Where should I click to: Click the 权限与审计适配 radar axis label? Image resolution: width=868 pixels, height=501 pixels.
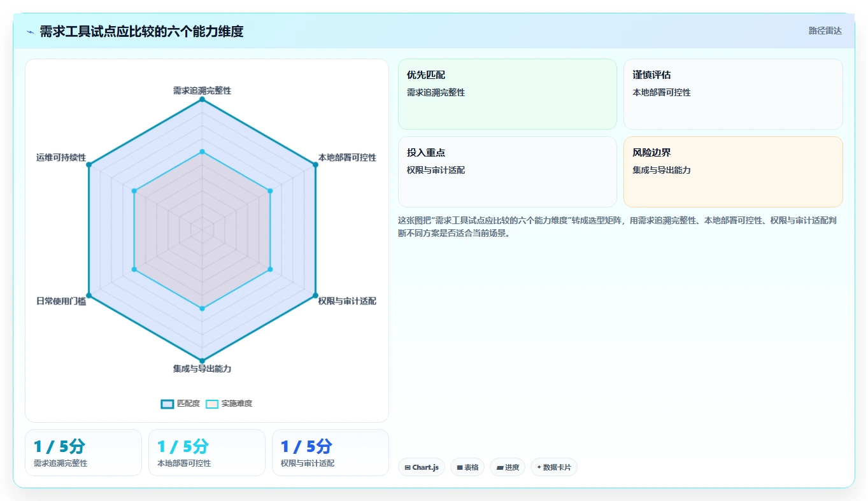pos(347,301)
